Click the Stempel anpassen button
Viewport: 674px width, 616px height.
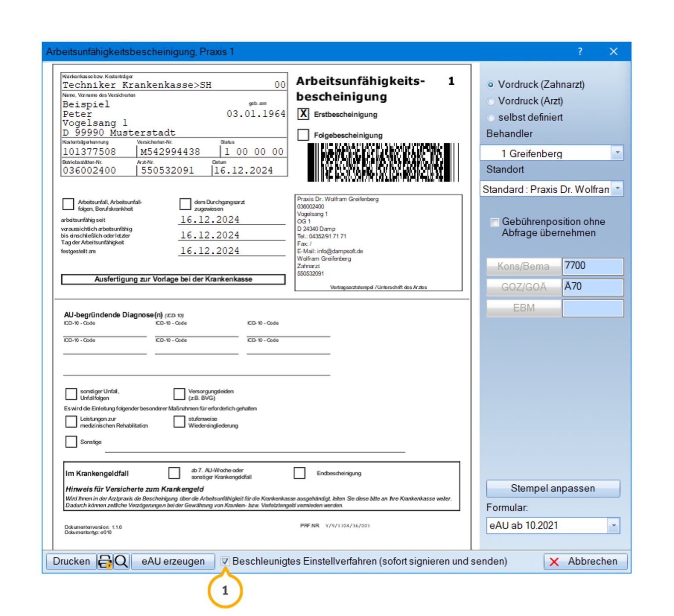[x=553, y=488]
